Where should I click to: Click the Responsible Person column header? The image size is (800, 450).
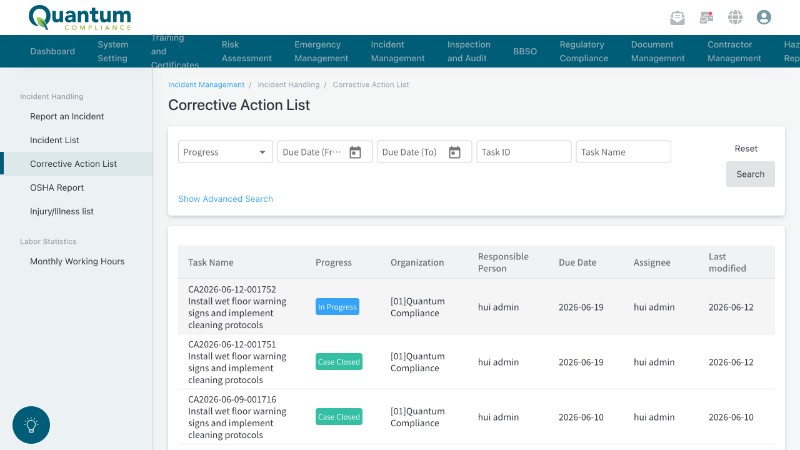click(x=503, y=262)
